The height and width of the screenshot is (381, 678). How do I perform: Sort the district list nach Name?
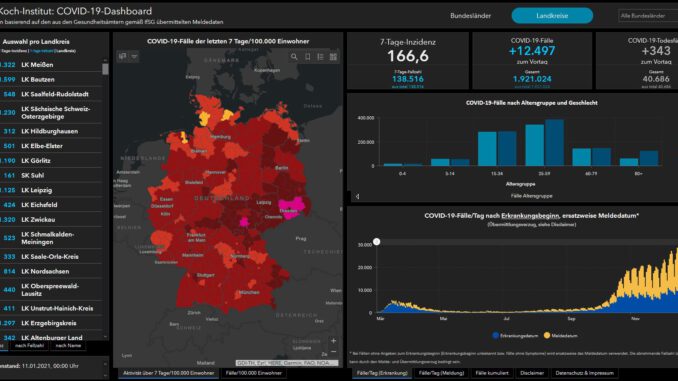tap(68, 346)
